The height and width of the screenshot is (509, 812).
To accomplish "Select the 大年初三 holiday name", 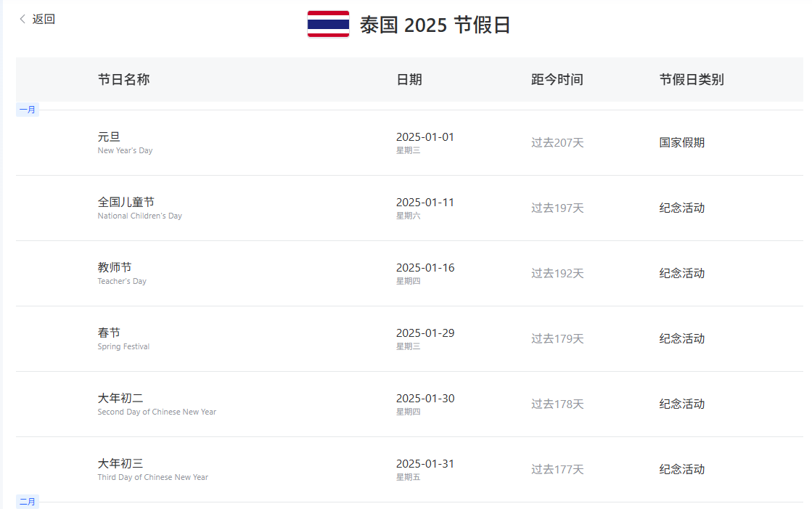I will click(x=120, y=463).
